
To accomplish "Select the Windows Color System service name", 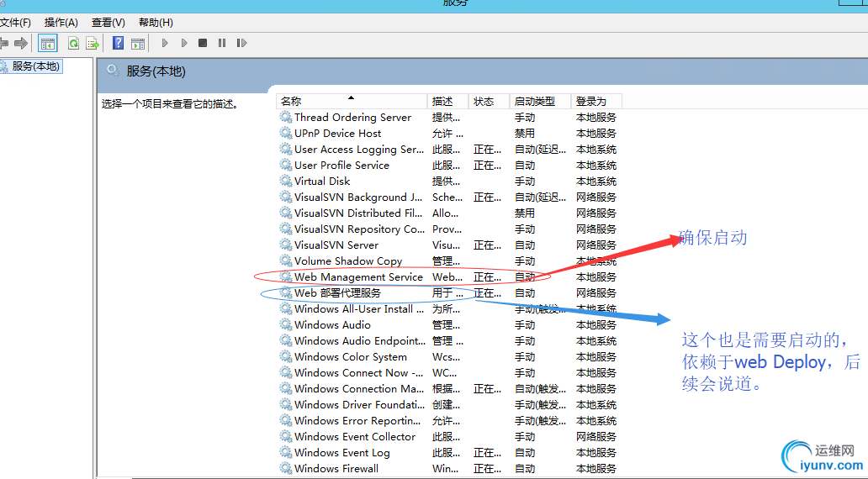I will point(351,357).
